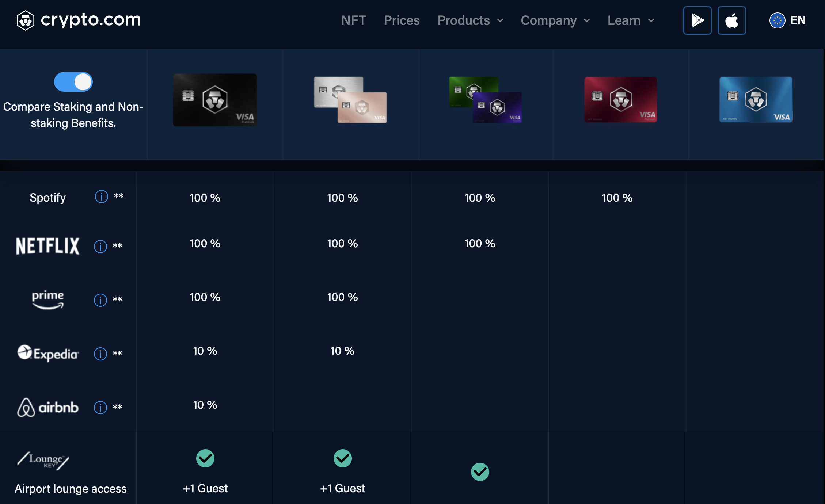Select the ruby red Visa card
This screenshot has width=825, height=504.
[620, 99]
